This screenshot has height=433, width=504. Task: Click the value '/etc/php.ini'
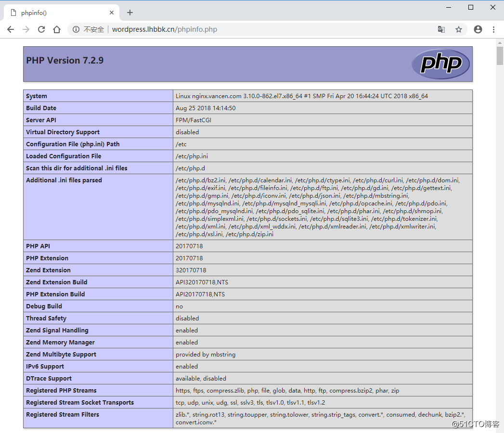192,156
